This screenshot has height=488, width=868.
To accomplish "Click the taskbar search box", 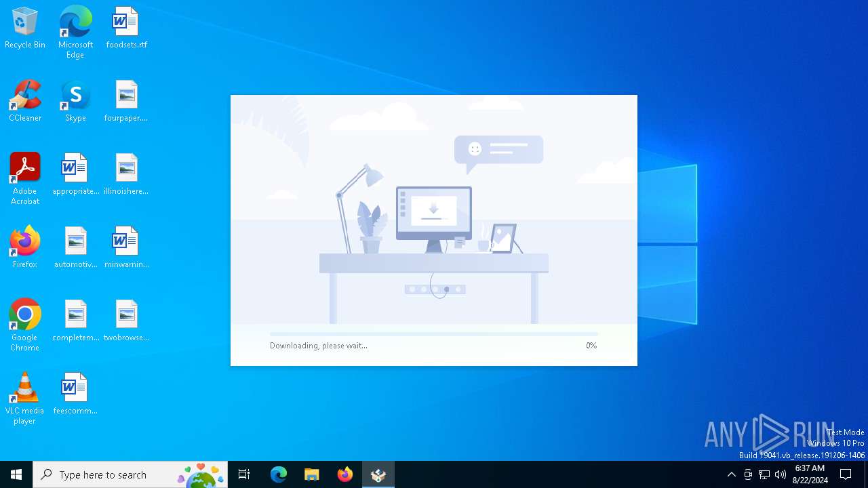I will tap(130, 474).
